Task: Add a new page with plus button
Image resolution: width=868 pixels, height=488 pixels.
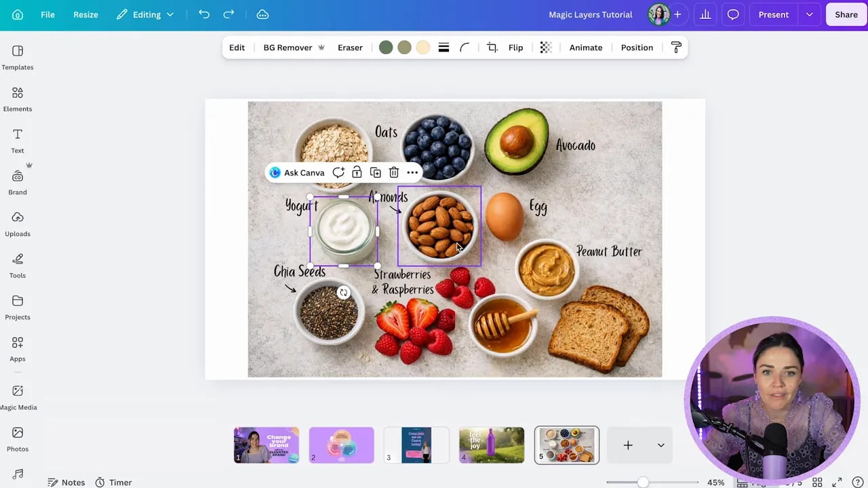Action: (628, 445)
